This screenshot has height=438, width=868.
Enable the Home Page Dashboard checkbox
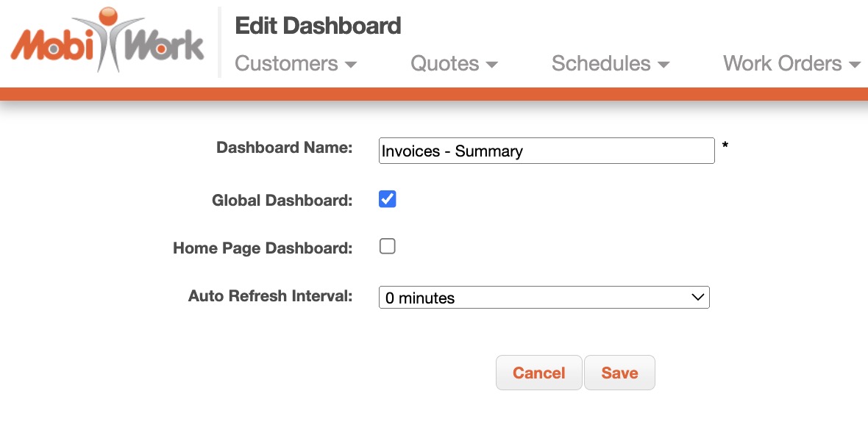tap(388, 246)
